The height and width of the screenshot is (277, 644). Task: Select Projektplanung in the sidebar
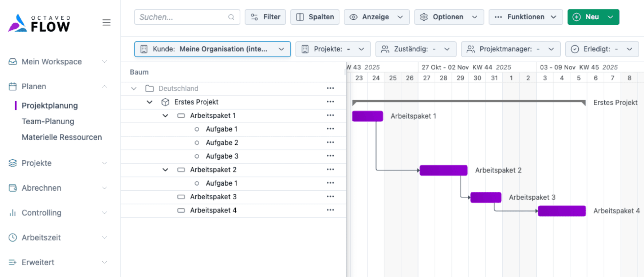tap(50, 106)
